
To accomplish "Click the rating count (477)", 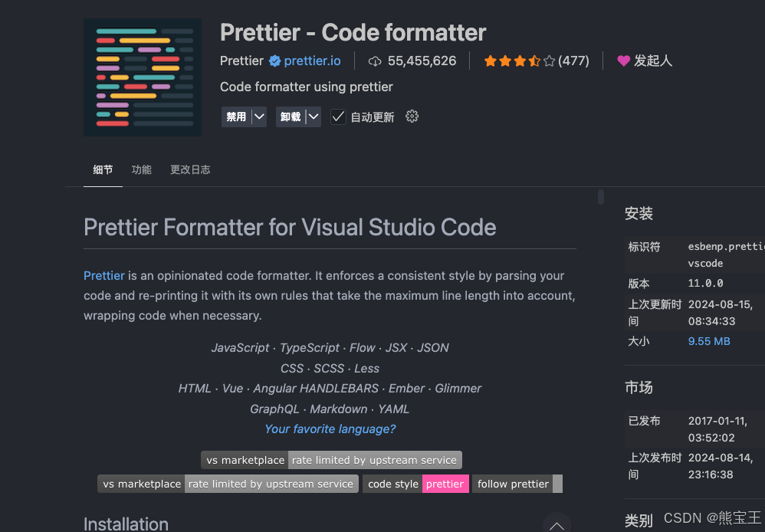I will pos(573,61).
